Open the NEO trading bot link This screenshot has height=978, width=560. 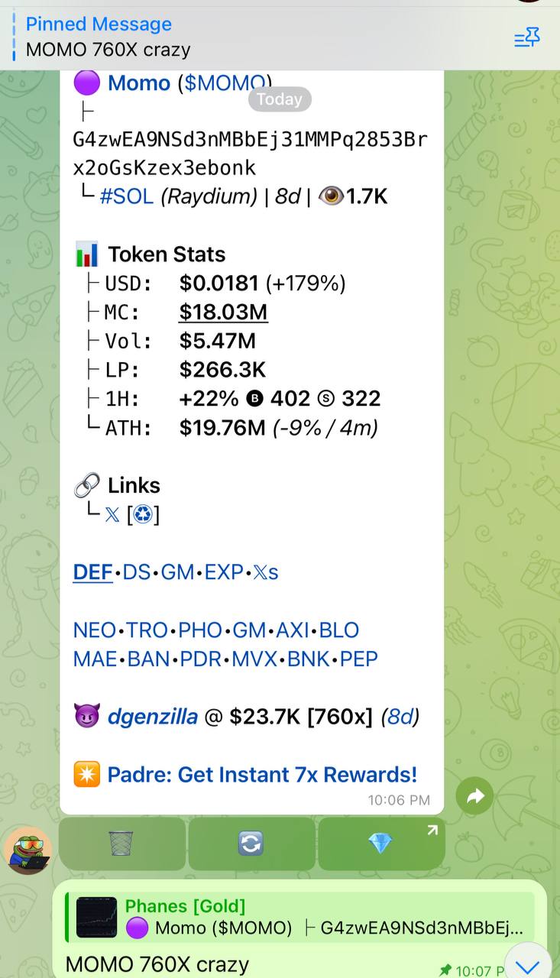coord(94,630)
